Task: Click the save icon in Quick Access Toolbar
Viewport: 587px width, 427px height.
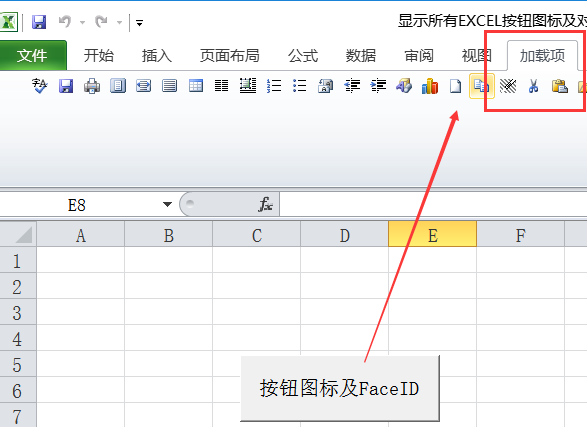Action: click(39, 22)
